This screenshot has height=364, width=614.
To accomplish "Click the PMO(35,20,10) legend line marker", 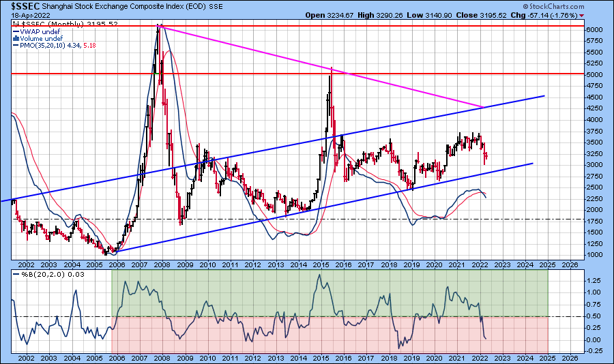I will pos(15,46).
